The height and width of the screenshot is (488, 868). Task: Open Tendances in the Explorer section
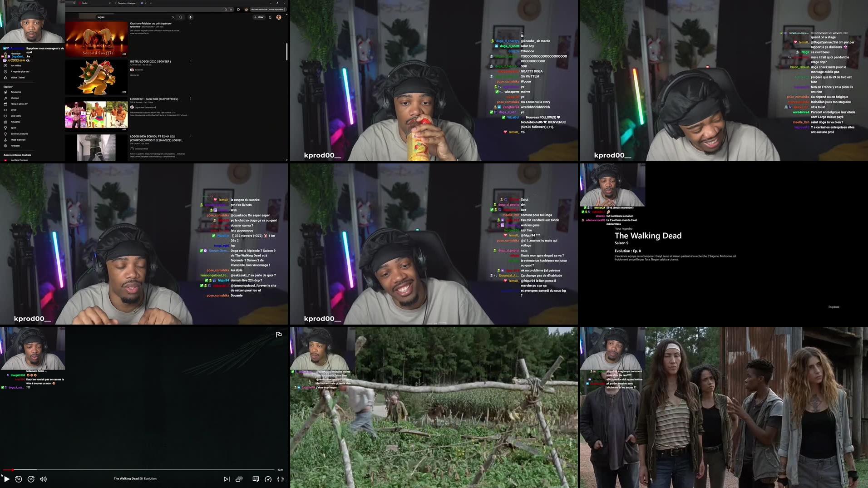coord(16,92)
